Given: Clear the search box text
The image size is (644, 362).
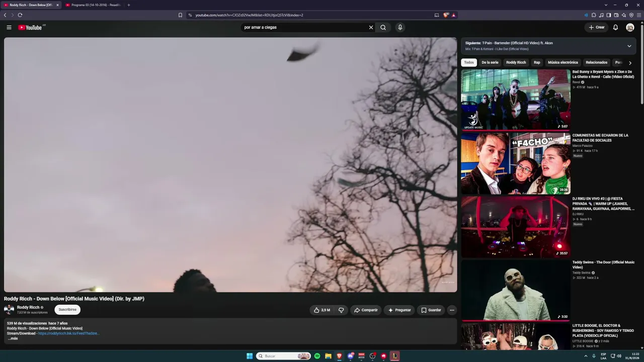Looking at the screenshot, I should (371, 28).
